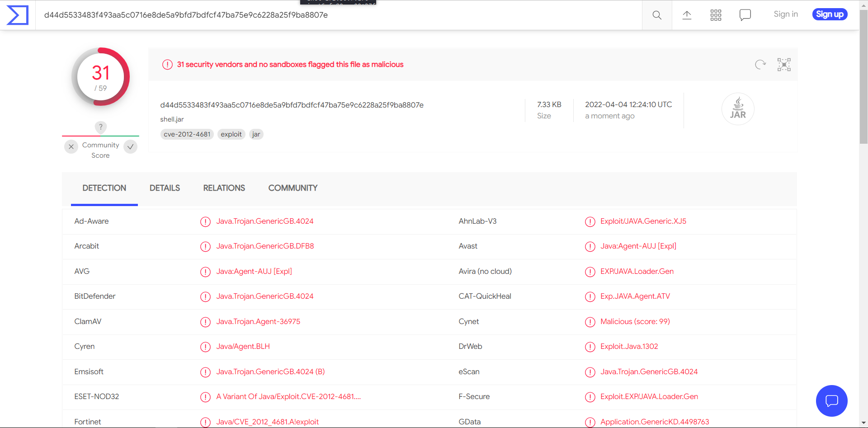The height and width of the screenshot is (428, 868).
Task: Click warning icon in ESET-NOD32 row
Action: (x=205, y=397)
